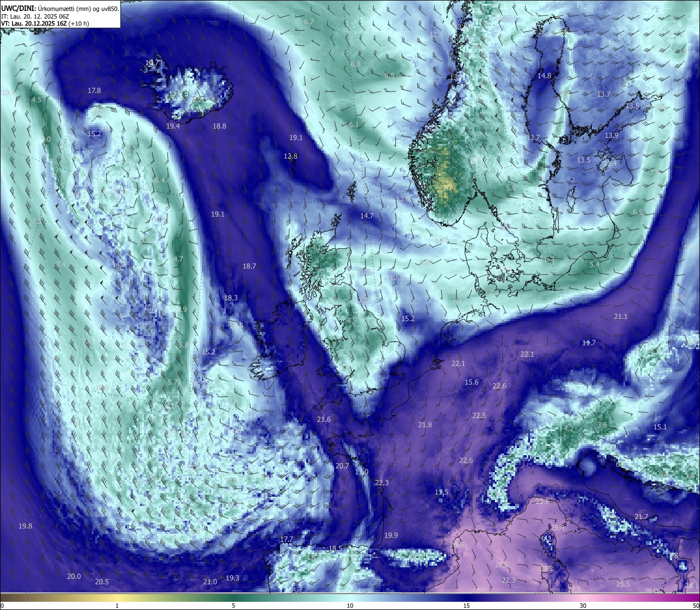Click the 3.6 value over the Alps
The width and height of the screenshot is (700, 610).
point(602,425)
